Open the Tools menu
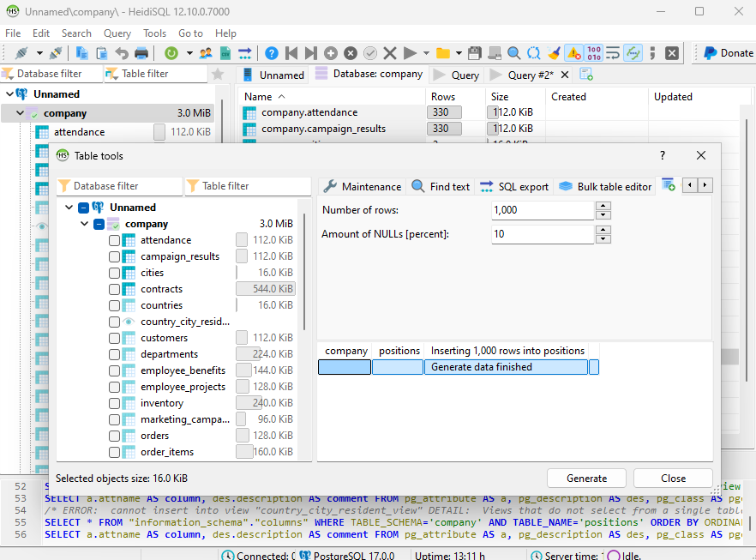The height and width of the screenshot is (560, 756). [x=154, y=33]
